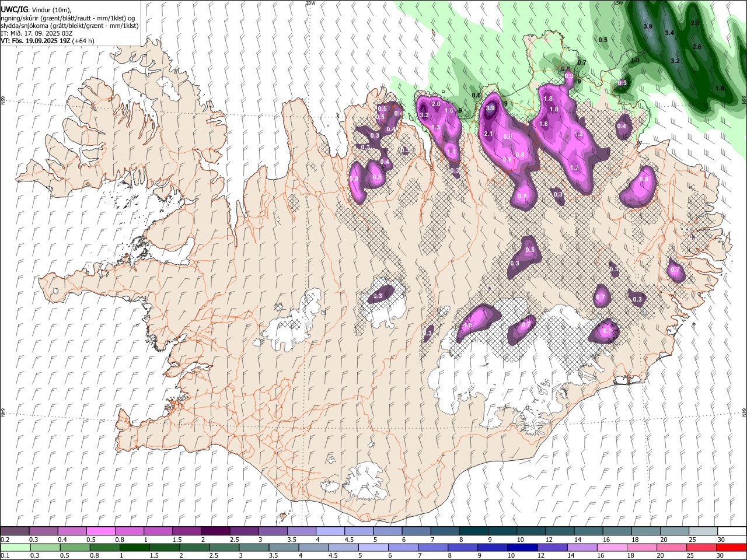Pick the light lavender 4–4.5 top legend swatch

[330, 531]
